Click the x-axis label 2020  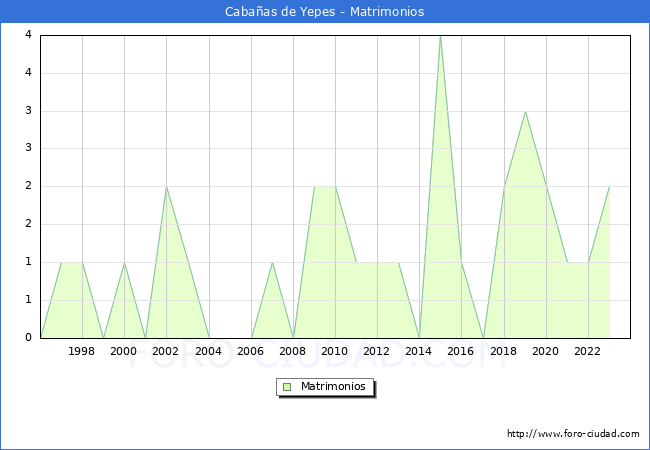546,351
